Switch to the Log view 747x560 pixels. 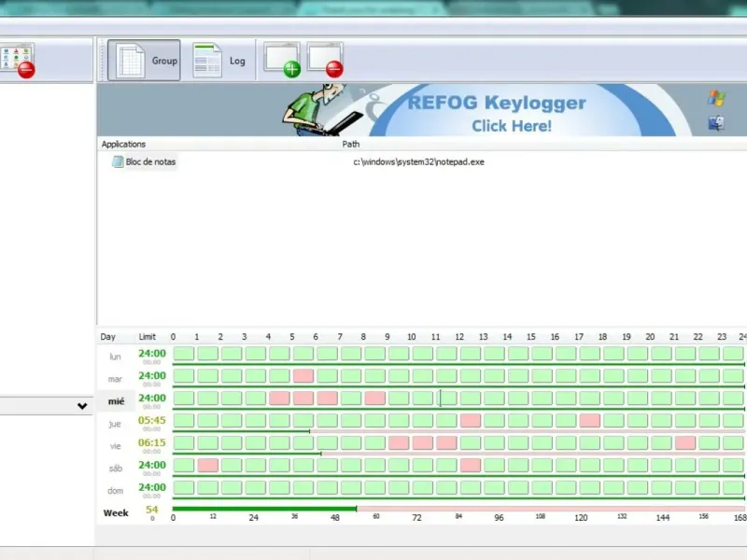pyautogui.click(x=219, y=61)
